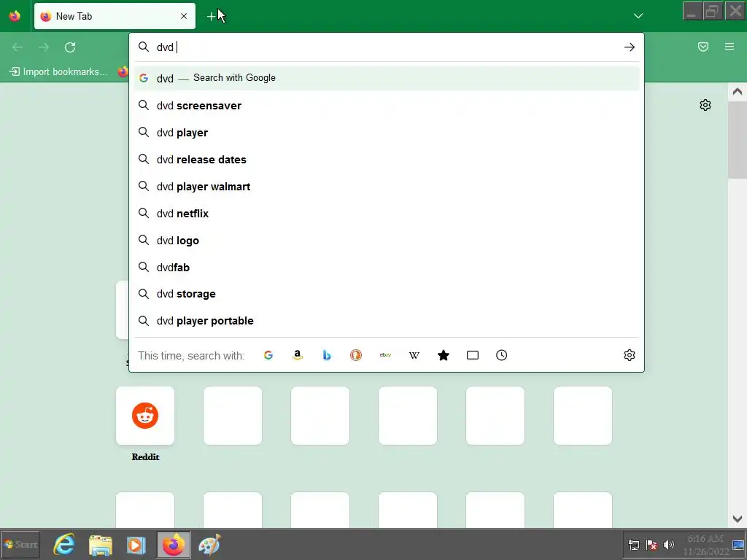The image size is (747, 560).
Task: Select the 'dvd screensaver' suggestion
Action: pyautogui.click(x=387, y=105)
